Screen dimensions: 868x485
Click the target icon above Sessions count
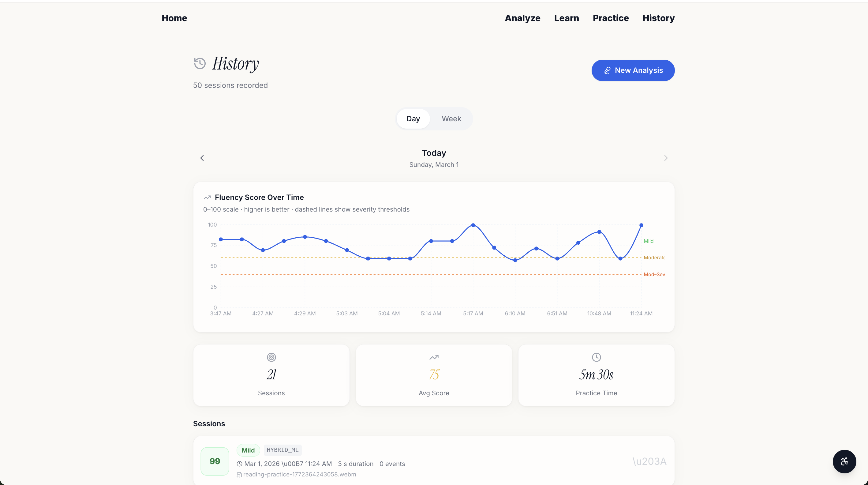pyautogui.click(x=271, y=357)
